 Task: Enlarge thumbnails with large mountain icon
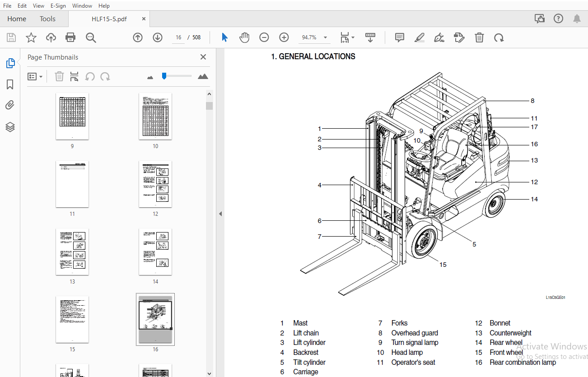tap(203, 76)
